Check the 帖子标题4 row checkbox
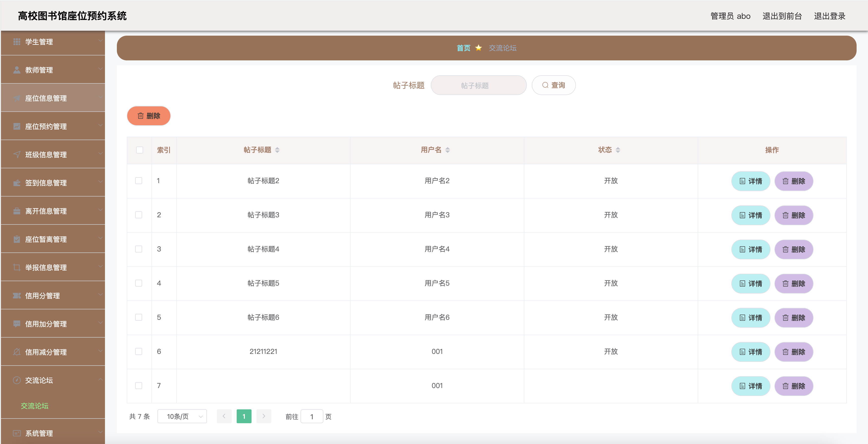Screen dimensions: 868x444 tap(138, 249)
